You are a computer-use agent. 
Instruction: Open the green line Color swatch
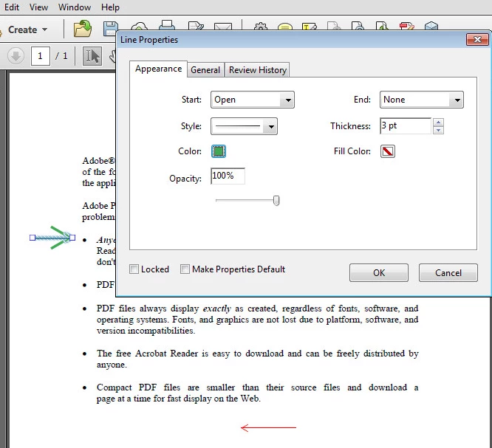point(219,151)
